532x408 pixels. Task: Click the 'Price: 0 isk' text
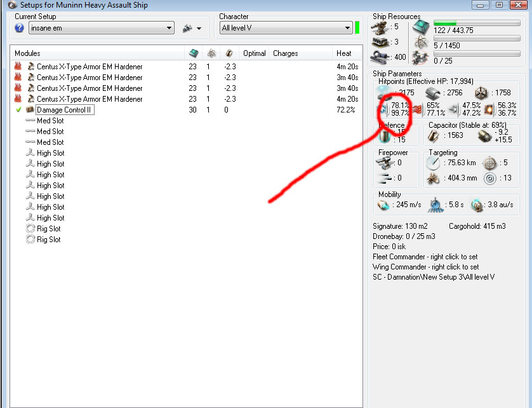pyautogui.click(x=389, y=247)
